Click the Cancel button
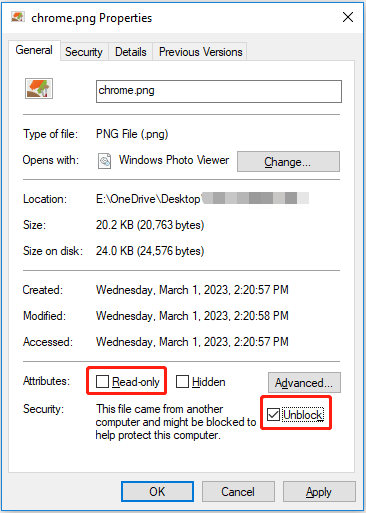The height and width of the screenshot is (513, 366). pyautogui.click(x=238, y=492)
